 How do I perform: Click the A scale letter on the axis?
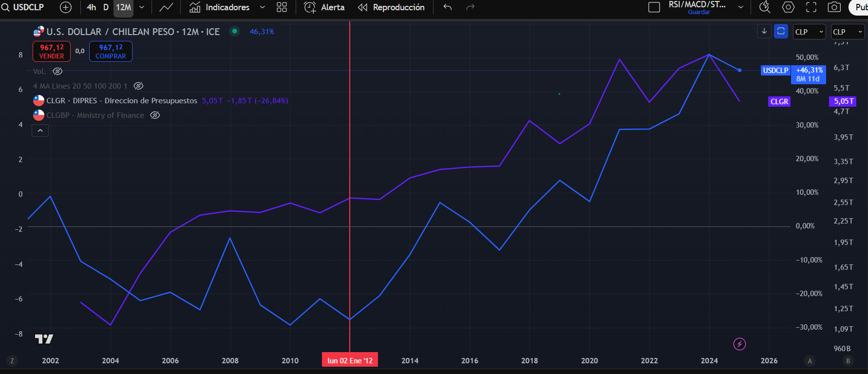click(810, 361)
